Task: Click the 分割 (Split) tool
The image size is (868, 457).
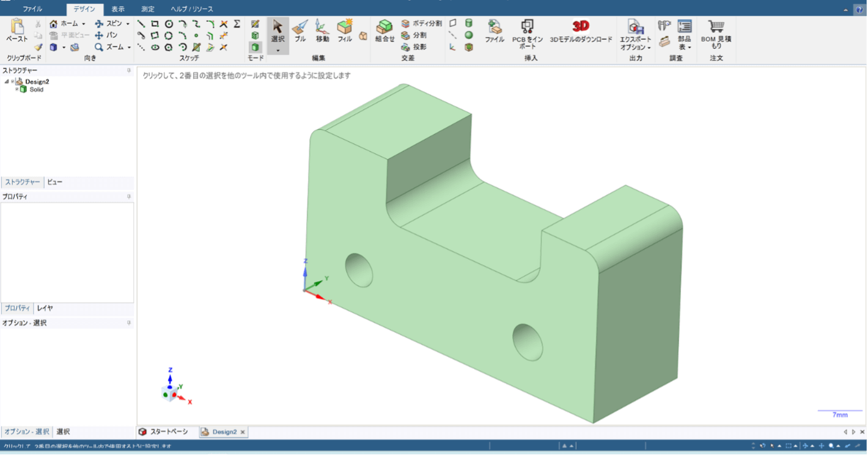Action: tap(414, 35)
